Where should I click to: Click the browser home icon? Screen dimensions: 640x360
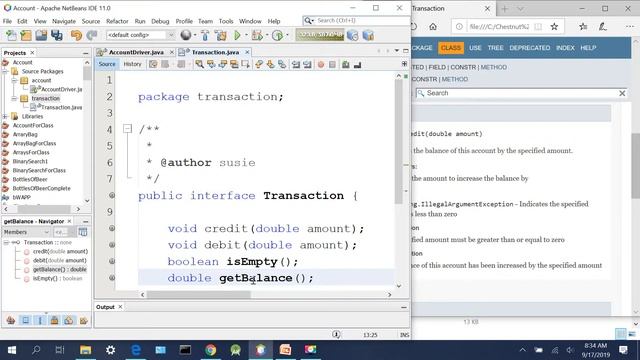click(433, 27)
